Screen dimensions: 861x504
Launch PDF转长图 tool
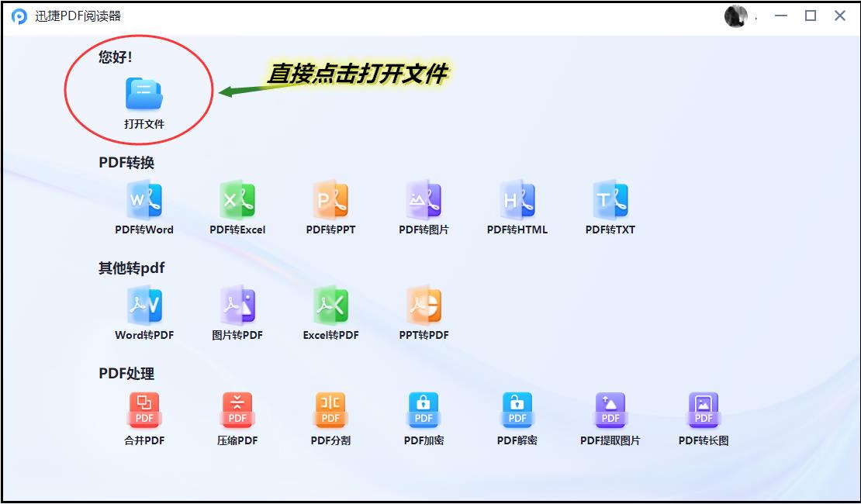[704, 410]
